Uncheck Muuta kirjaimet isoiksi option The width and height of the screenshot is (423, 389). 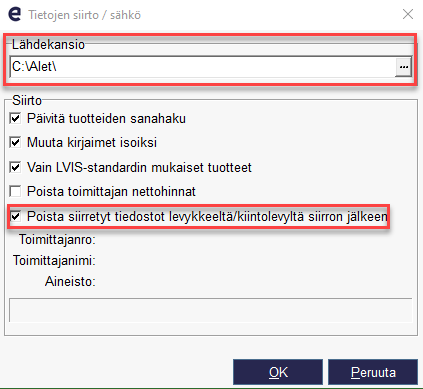[x=15, y=142]
